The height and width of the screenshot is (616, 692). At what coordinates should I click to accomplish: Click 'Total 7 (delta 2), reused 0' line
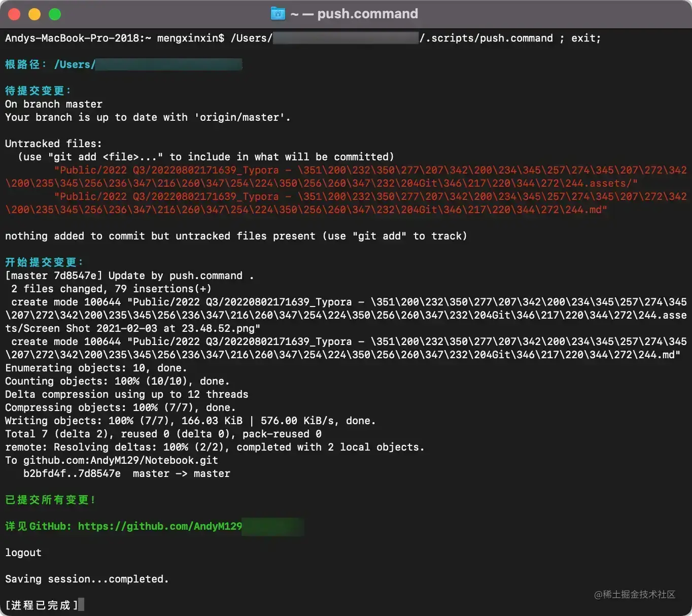(x=163, y=434)
